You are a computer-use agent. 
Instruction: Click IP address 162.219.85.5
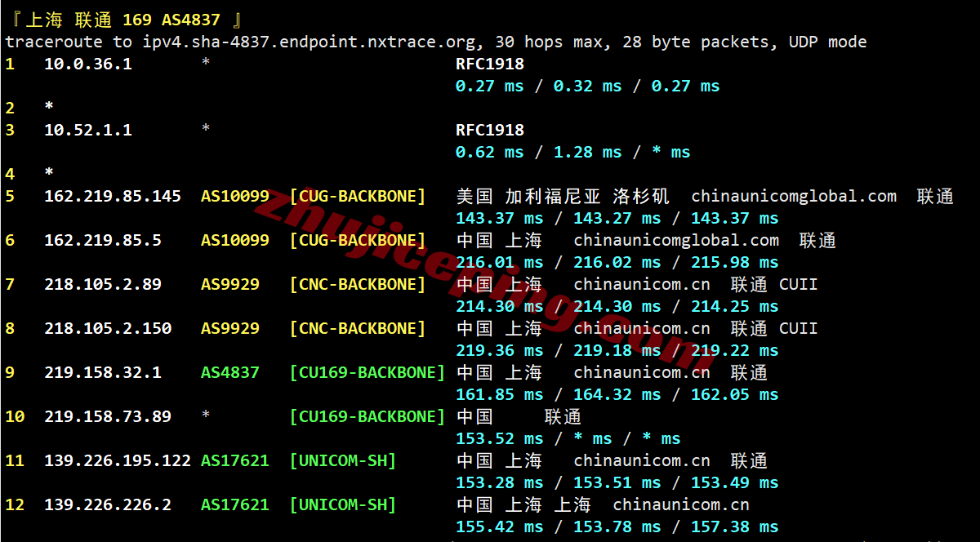(103, 240)
